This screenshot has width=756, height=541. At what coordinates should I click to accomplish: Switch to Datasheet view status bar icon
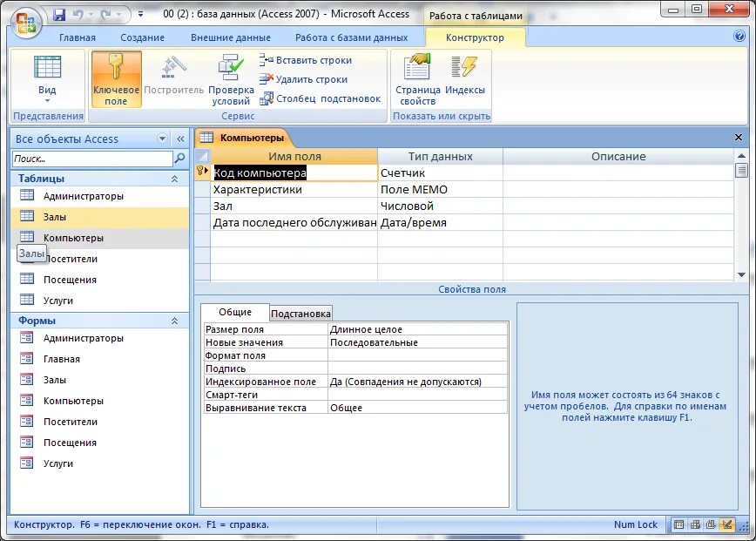[x=678, y=524]
